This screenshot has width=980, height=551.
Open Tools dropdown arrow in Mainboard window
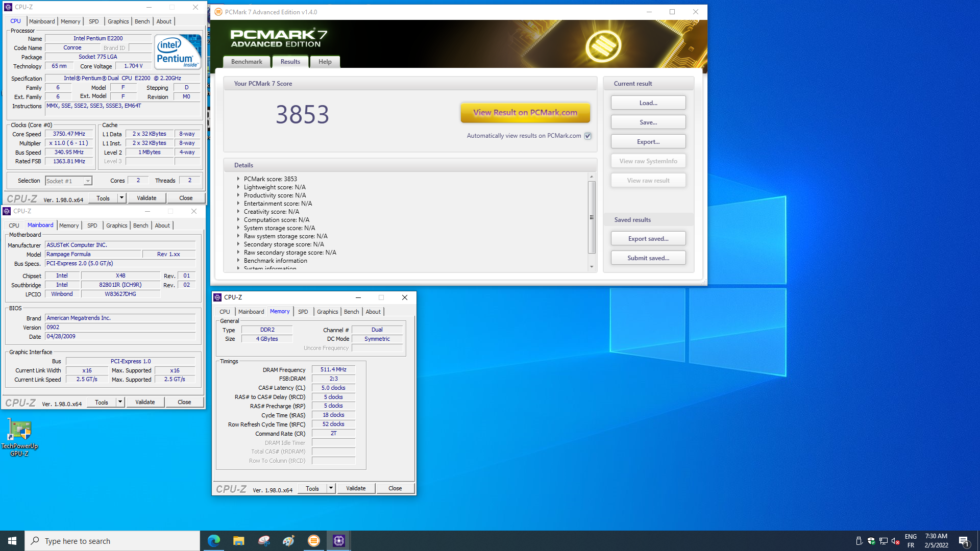click(x=120, y=402)
